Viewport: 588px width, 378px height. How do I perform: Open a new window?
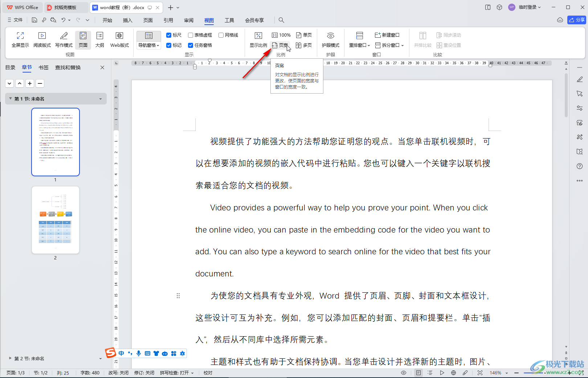[x=387, y=35]
